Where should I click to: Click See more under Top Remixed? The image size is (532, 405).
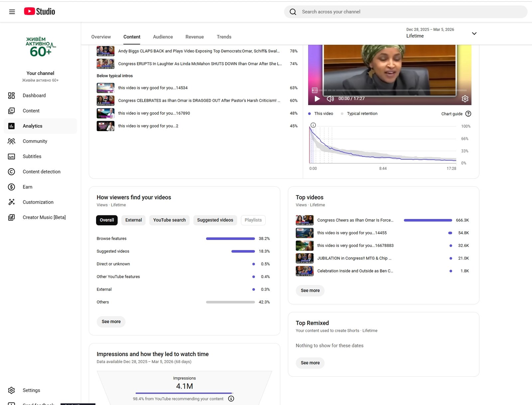(310, 363)
